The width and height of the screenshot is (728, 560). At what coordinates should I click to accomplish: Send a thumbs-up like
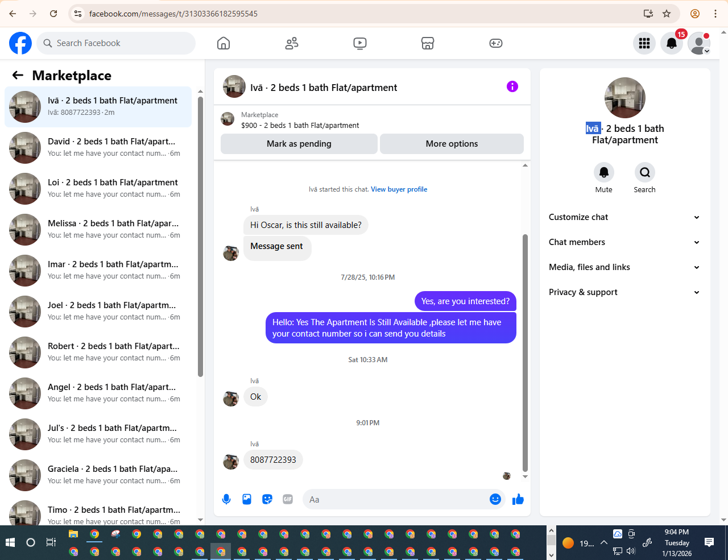point(518,499)
